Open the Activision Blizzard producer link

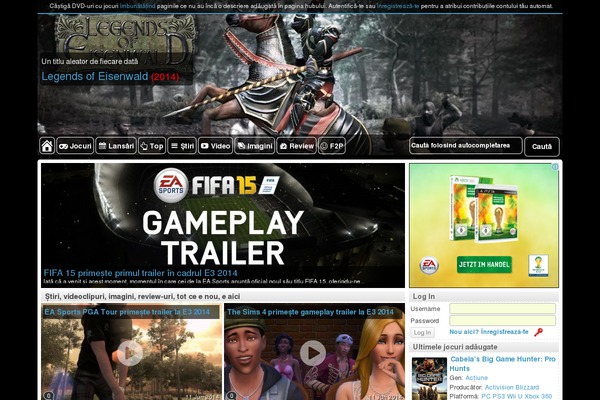coord(512,387)
